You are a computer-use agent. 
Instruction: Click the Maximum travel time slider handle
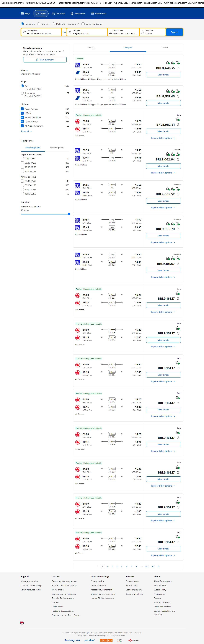point(69,214)
